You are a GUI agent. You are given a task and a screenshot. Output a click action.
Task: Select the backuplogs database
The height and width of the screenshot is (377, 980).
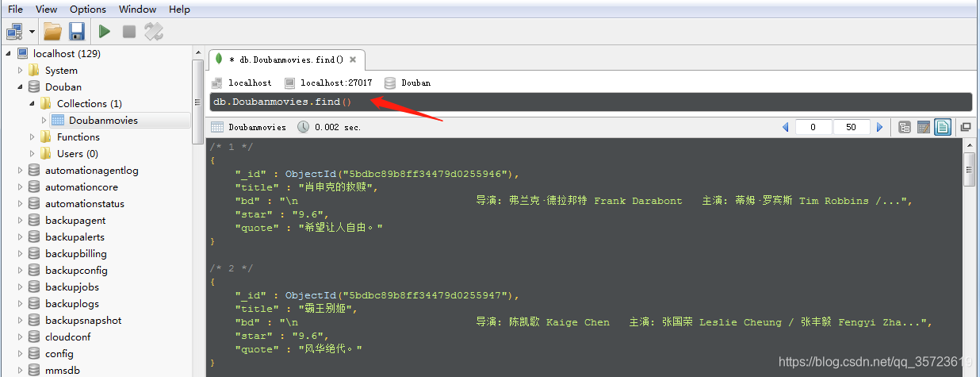tap(72, 303)
